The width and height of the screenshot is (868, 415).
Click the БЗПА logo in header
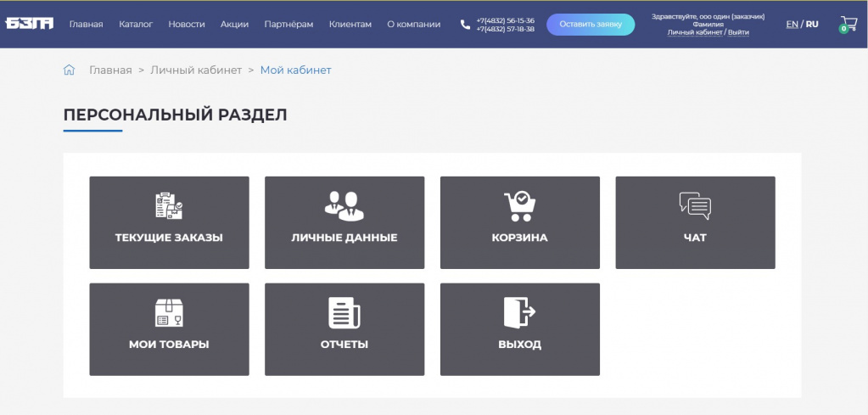pos(30,23)
